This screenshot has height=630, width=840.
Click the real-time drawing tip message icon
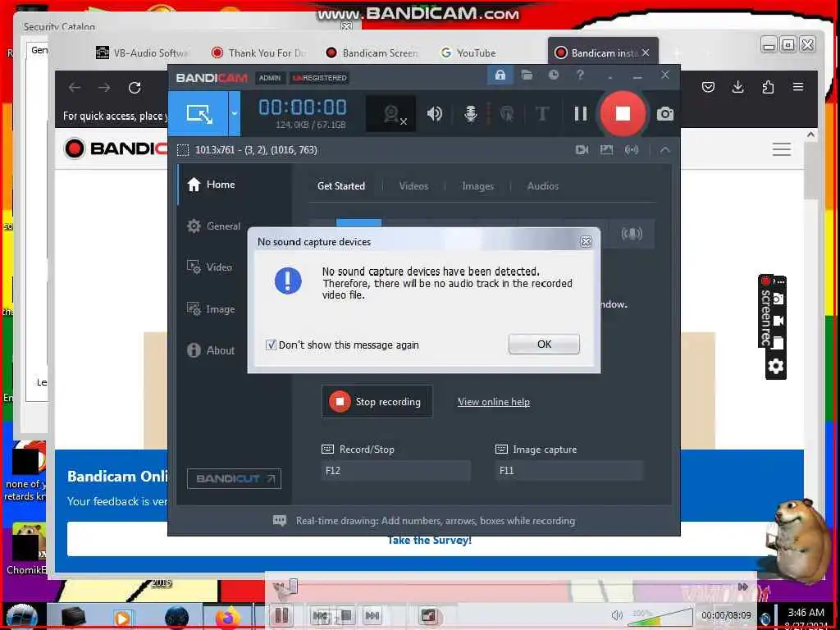tap(280, 520)
